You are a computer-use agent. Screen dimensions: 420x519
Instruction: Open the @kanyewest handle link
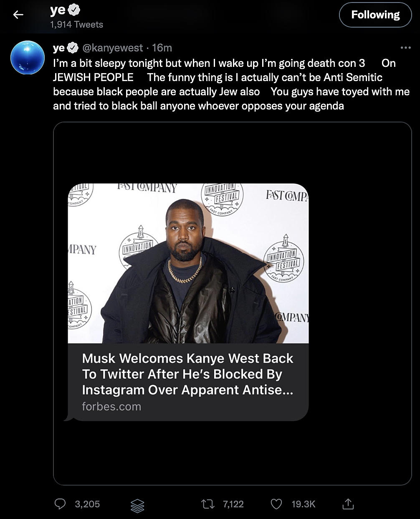click(x=113, y=48)
